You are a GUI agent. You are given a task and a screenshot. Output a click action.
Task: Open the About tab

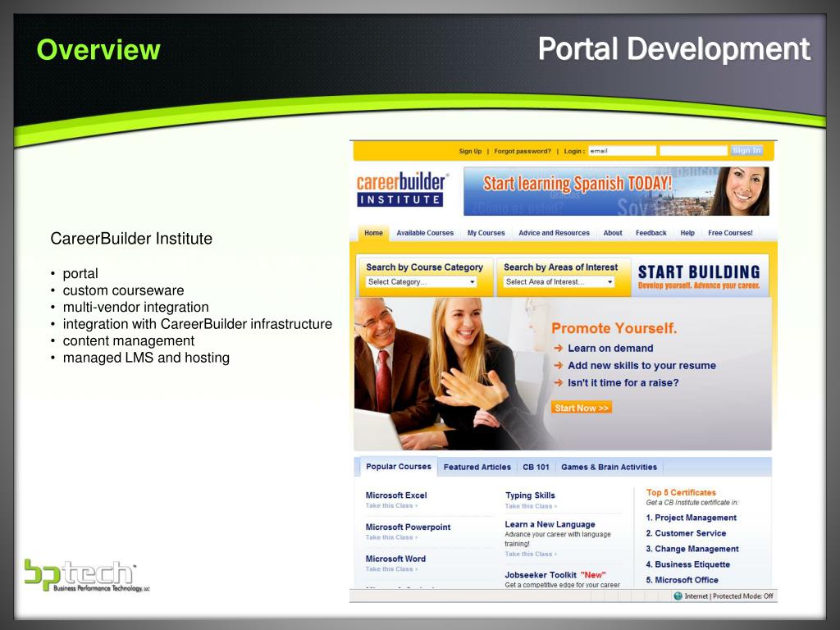[613, 233]
